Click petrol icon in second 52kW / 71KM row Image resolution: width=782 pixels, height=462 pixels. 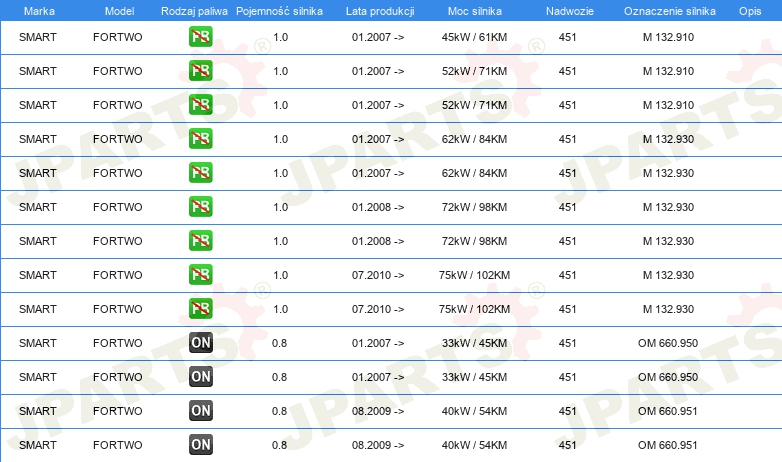[x=200, y=105]
